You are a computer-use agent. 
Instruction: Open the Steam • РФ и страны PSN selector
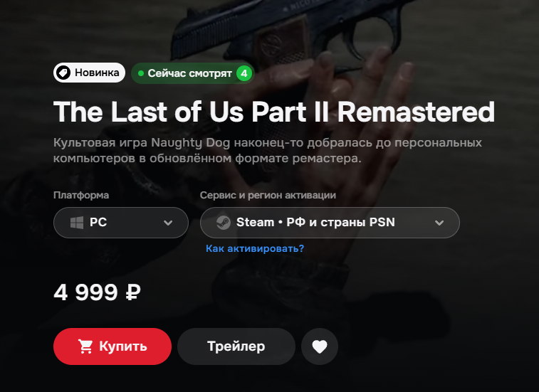(x=330, y=223)
